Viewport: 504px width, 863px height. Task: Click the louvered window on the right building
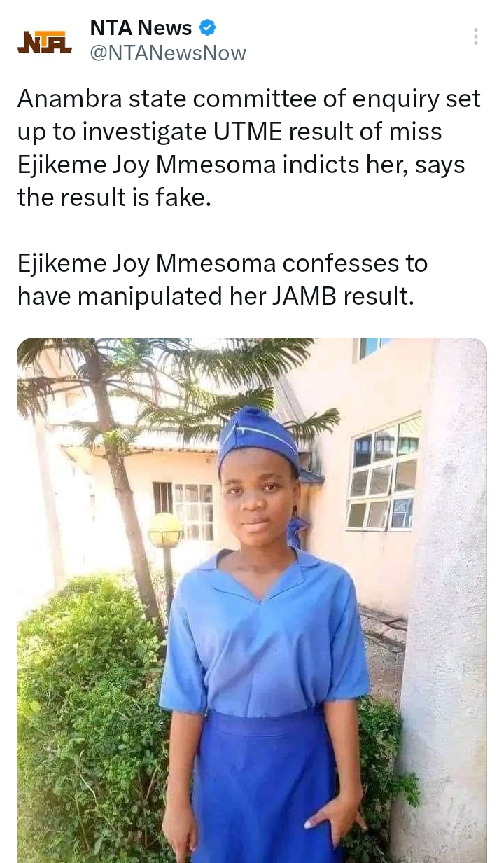[384, 476]
